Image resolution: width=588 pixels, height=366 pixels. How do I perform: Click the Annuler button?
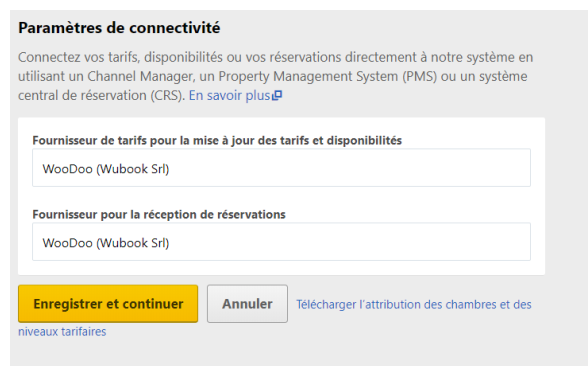[x=248, y=304]
